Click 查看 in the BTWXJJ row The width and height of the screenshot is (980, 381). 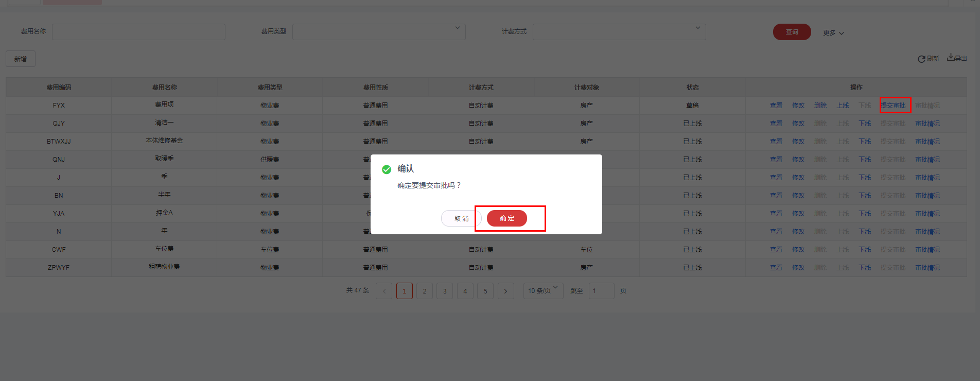(x=776, y=142)
